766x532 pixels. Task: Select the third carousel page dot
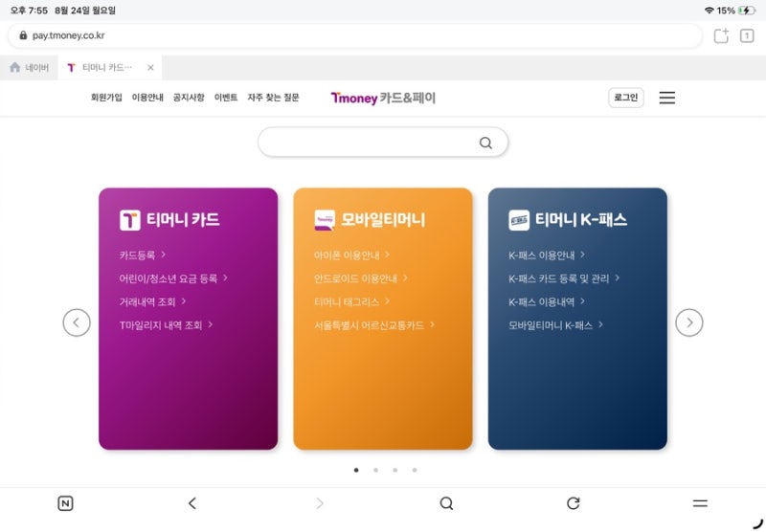tap(395, 470)
